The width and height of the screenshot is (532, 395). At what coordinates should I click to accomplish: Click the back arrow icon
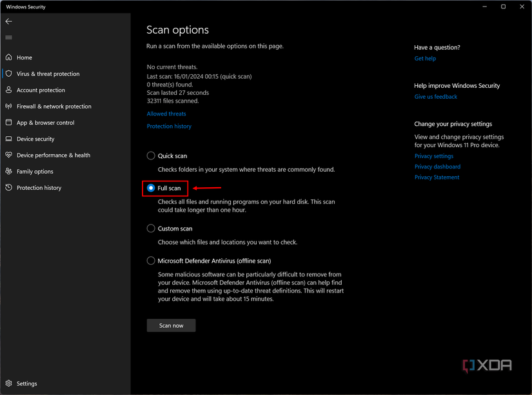9,21
